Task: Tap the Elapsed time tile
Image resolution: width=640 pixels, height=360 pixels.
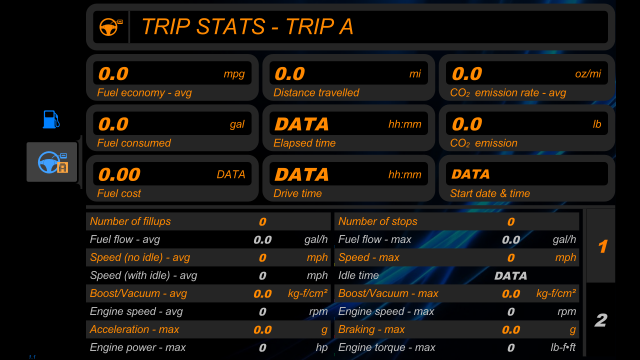Action: coord(349,128)
